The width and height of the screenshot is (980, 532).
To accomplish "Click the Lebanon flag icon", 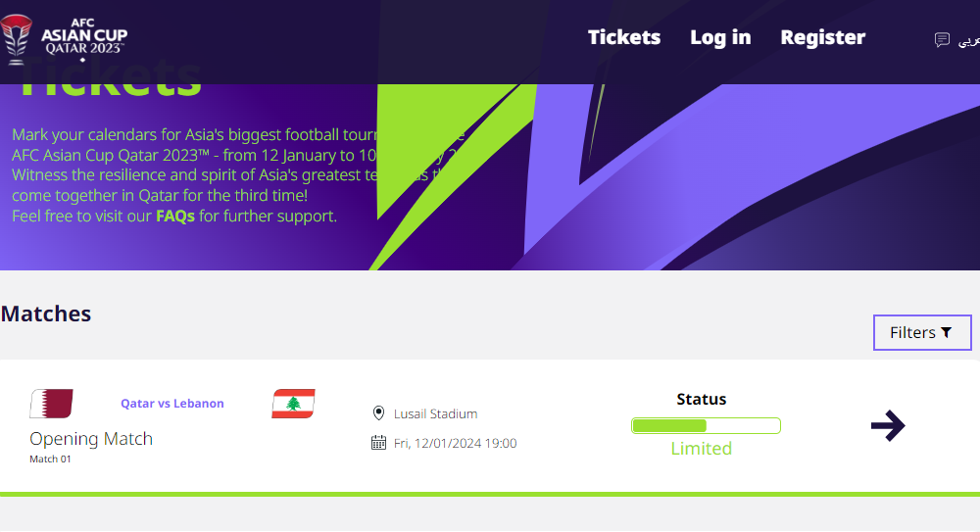I will (293, 404).
